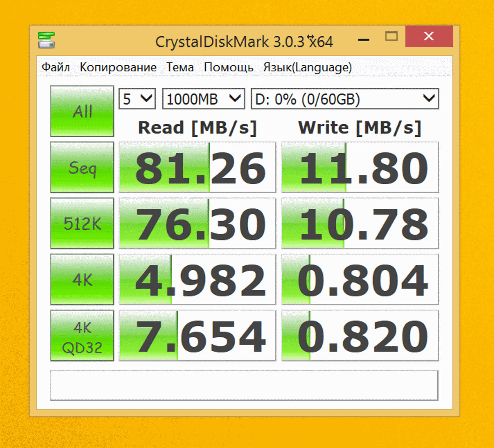Maximize the CrystalDiskMark window
Screen dimensions: 494x448
[x=391, y=37]
